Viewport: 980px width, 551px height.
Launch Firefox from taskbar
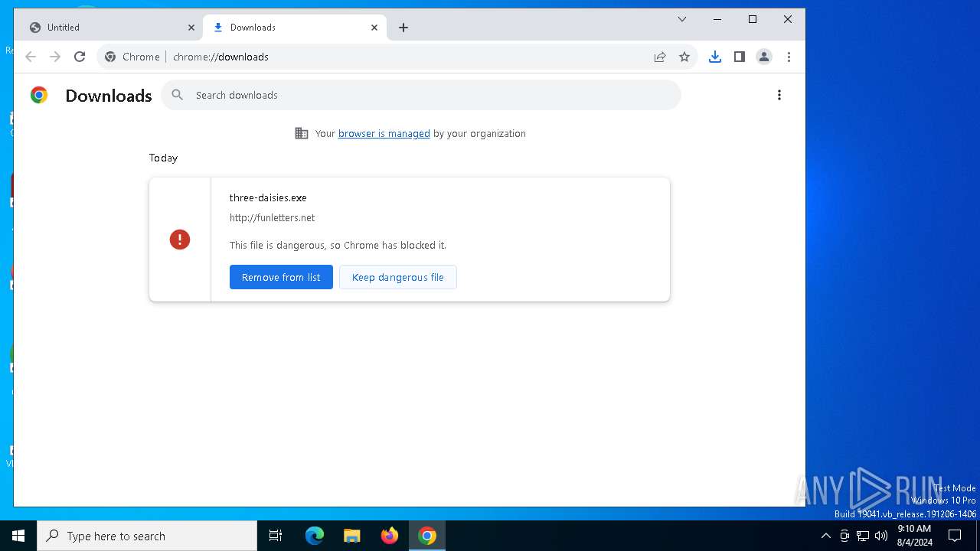coord(390,536)
